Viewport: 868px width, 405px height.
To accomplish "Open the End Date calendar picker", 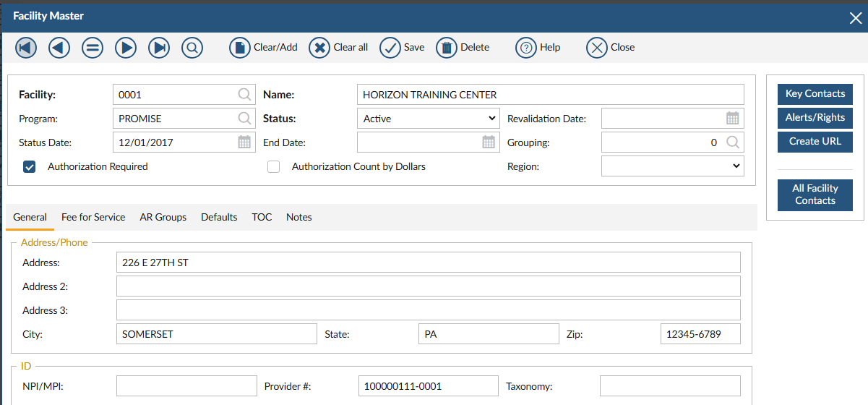I will [x=489, y=142].
